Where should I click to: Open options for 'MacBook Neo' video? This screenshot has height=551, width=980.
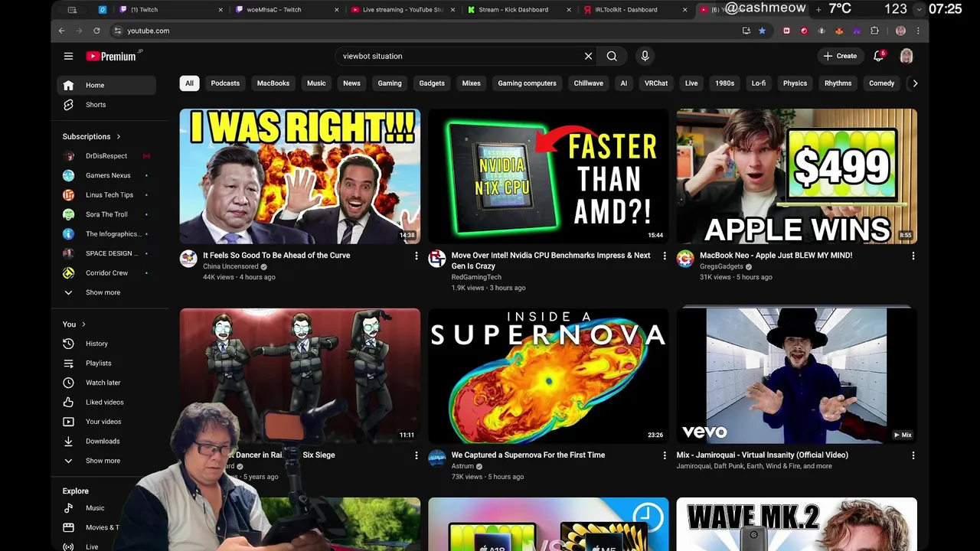pos(913,256)
